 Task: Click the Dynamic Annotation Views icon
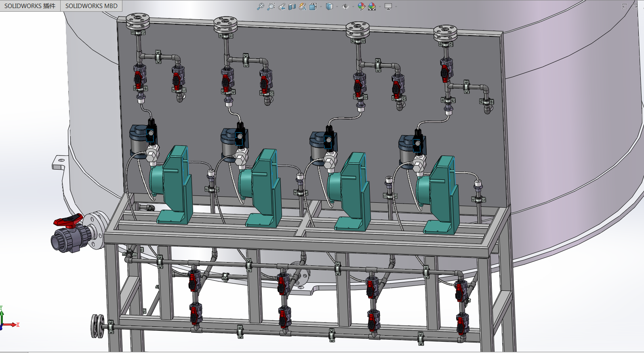click(303, 6)
